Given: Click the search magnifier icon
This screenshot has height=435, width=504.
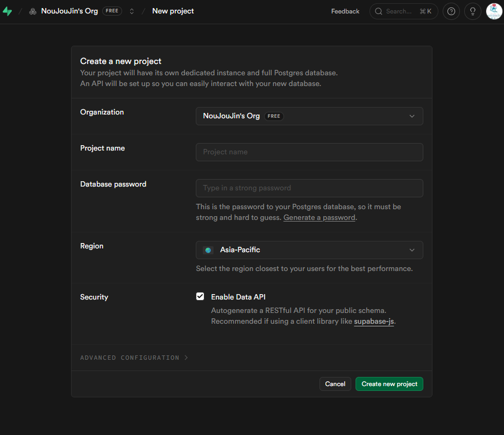Looking at the screenshot, I should pyautogui.click(x=379, y=11).
